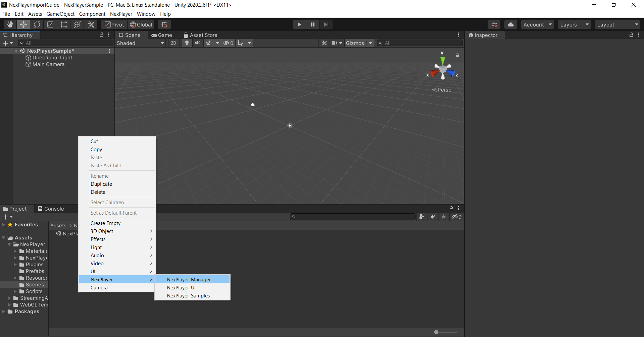The image size is (644, 337).
Task: Collapse NexPlayerSample scene in Hierarchy
Action: (x=16, y=51)
